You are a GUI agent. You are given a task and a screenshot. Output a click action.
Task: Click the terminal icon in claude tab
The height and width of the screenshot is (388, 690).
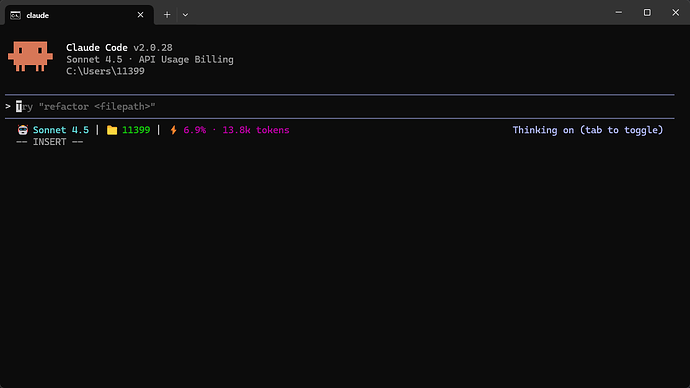click(x=15, y=15)
